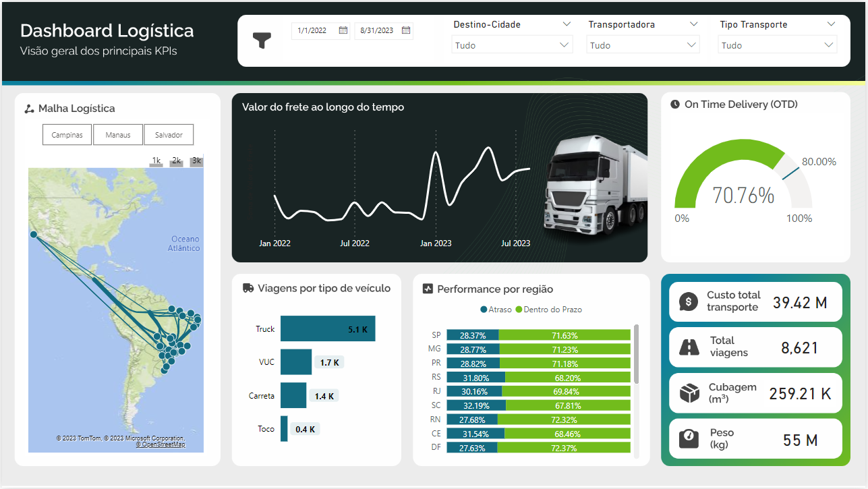Viewport: 868px width, 489px height.
Task: Click the funnel filter icon in the header
Action: coord(262,40)
